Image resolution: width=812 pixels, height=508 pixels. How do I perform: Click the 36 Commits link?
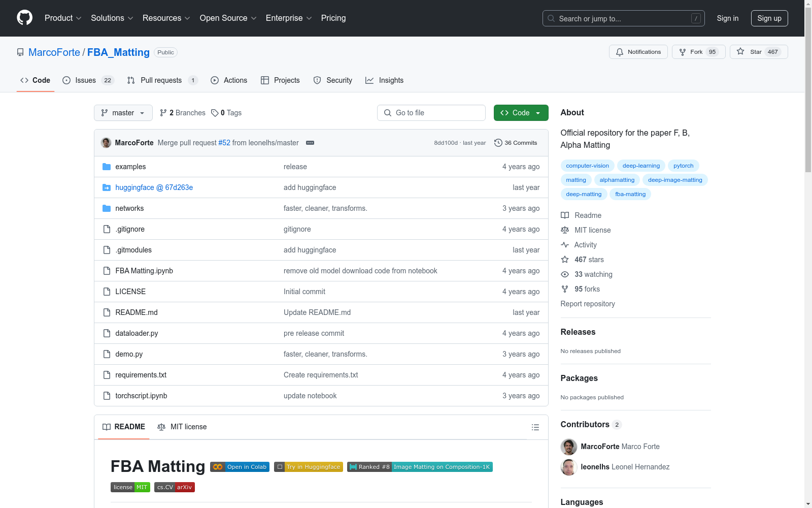click(516, 143)
